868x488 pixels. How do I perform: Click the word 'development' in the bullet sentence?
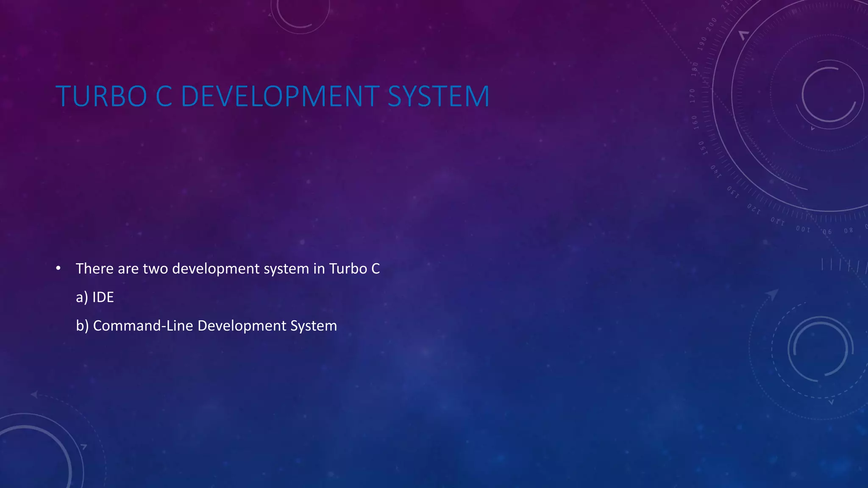tap(216, 269)
